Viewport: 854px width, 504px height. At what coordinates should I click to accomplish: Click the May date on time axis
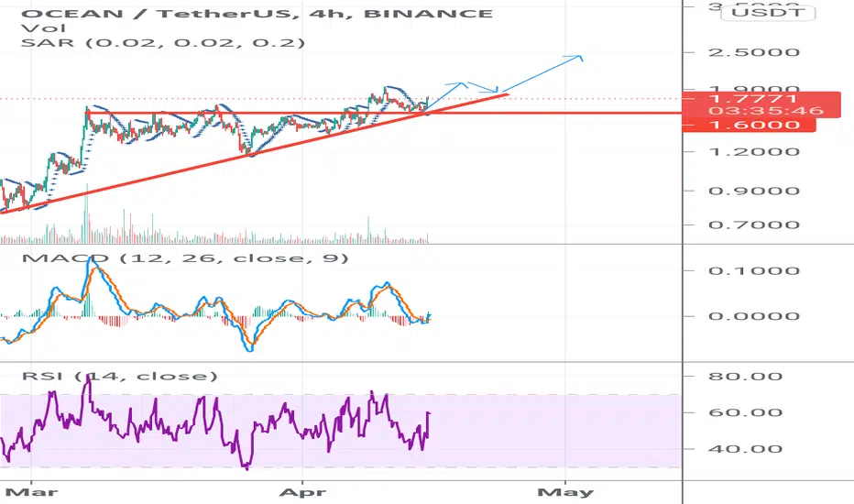(x=565, y=493)
